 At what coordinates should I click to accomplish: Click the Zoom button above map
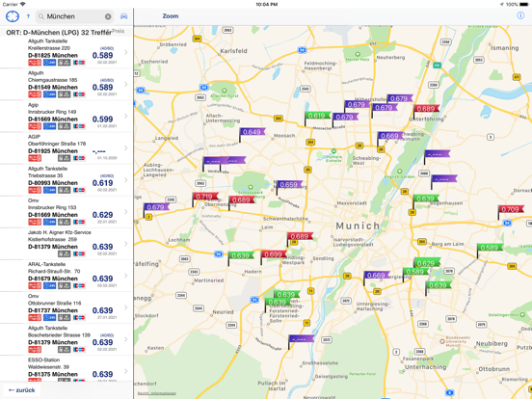tap(171, 16)
